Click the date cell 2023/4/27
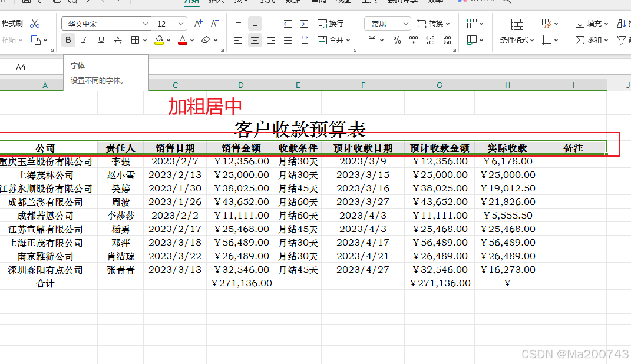 [x=362, y=270]
